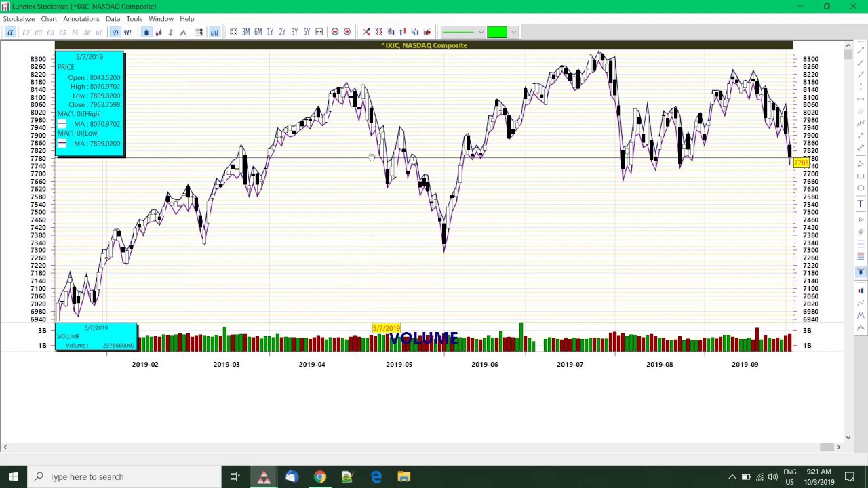The image size is (868, 488).
Task: Click the green color swatch
Action: click(497, 32)
